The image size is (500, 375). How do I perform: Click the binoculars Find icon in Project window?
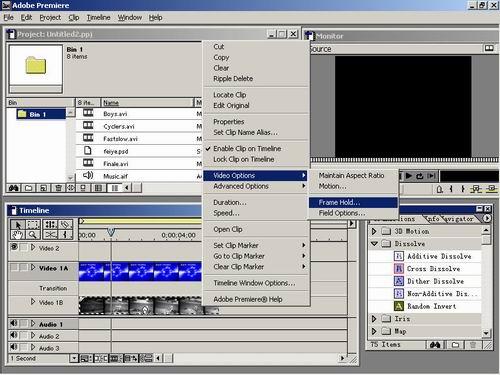coord(13,188)
